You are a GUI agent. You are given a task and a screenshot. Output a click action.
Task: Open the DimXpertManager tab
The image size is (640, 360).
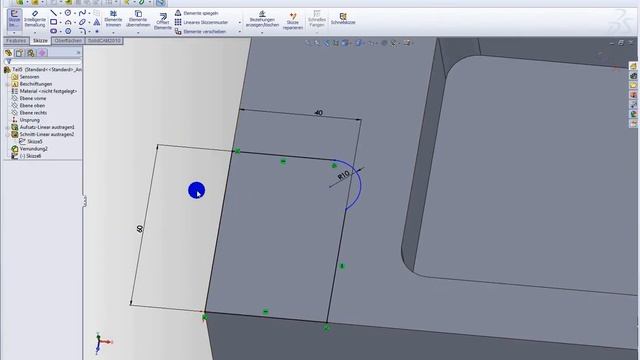tap(42, 53)
